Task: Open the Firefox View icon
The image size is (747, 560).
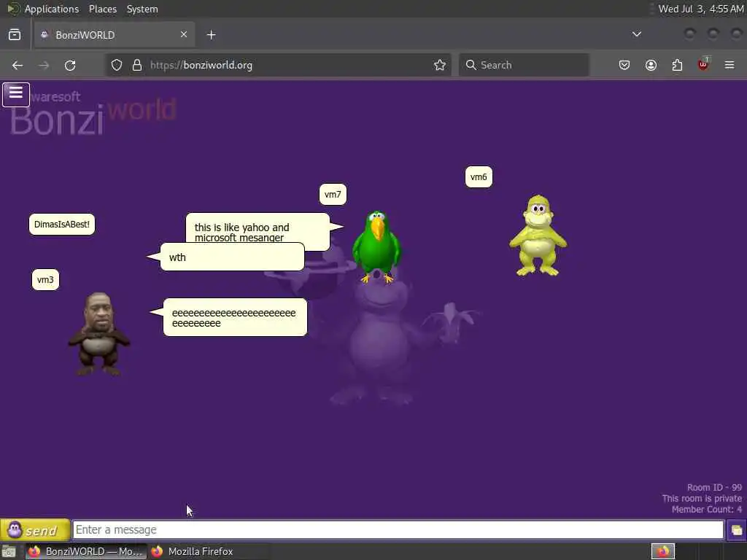Action: pos(15,35)
